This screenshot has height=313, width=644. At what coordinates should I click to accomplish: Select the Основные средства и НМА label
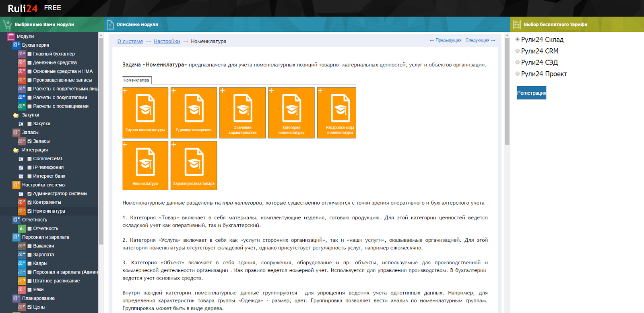tap(63, 71)
